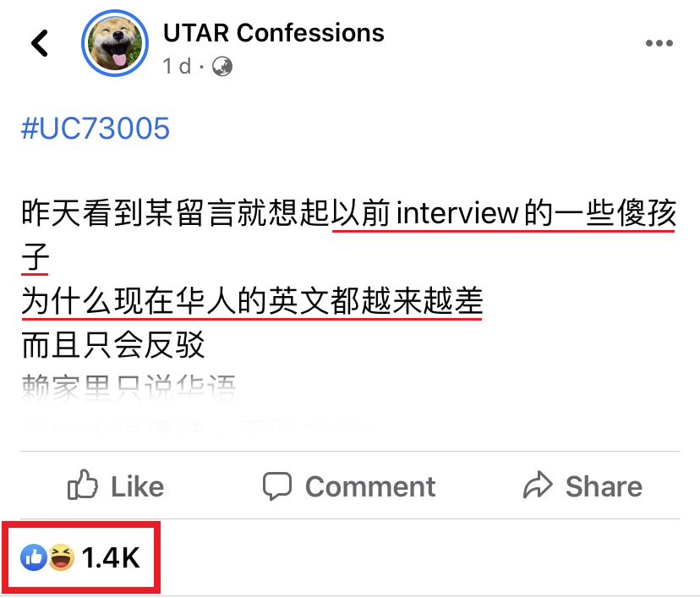Click the 1 d timestamp
700x598 pixels.
point(177,67)
